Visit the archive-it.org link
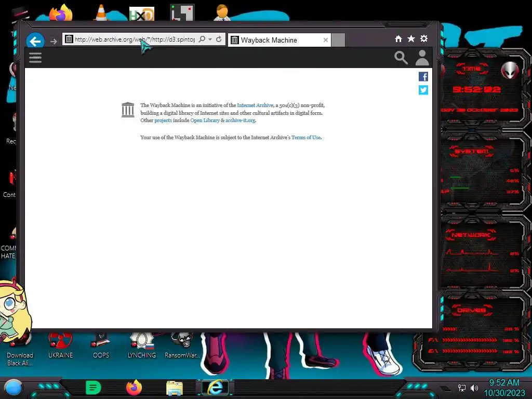532x399 pixels. (240, 120)
